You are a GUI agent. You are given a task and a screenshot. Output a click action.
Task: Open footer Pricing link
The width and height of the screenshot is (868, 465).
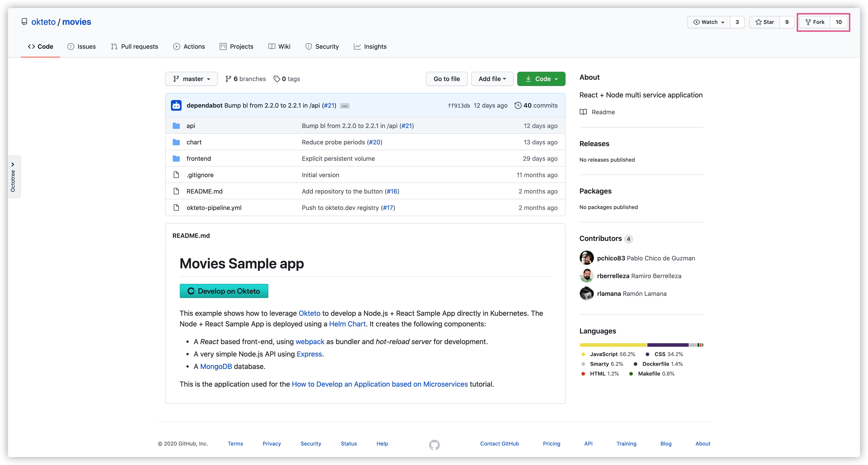click(551, 444)
